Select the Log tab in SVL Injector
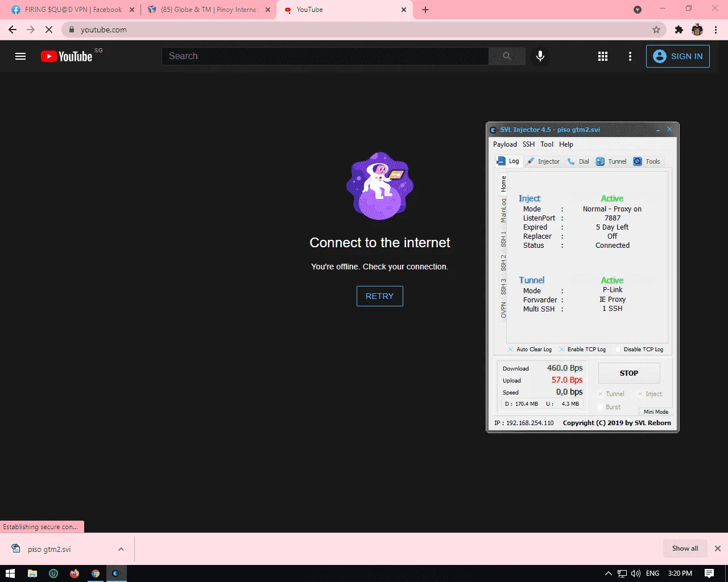The image size is (728, 582). (x=508, y=161)
